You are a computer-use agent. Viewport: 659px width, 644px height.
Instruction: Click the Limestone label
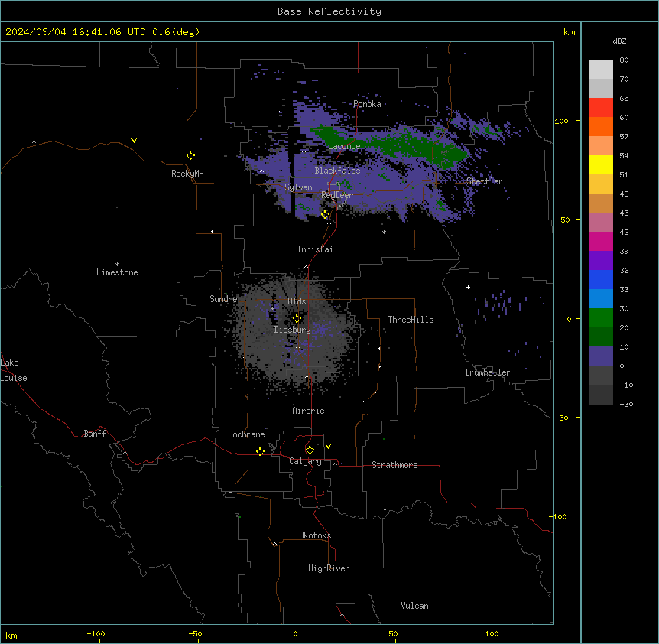click(117, 272)
